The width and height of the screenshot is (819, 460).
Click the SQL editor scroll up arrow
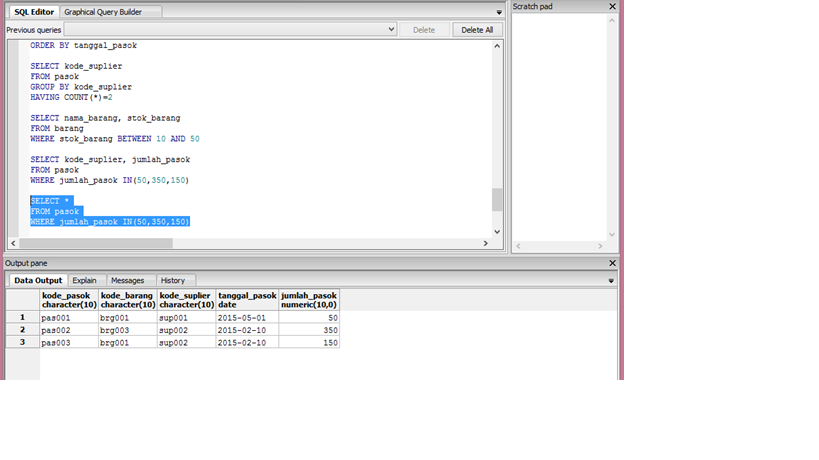[497, 46]
